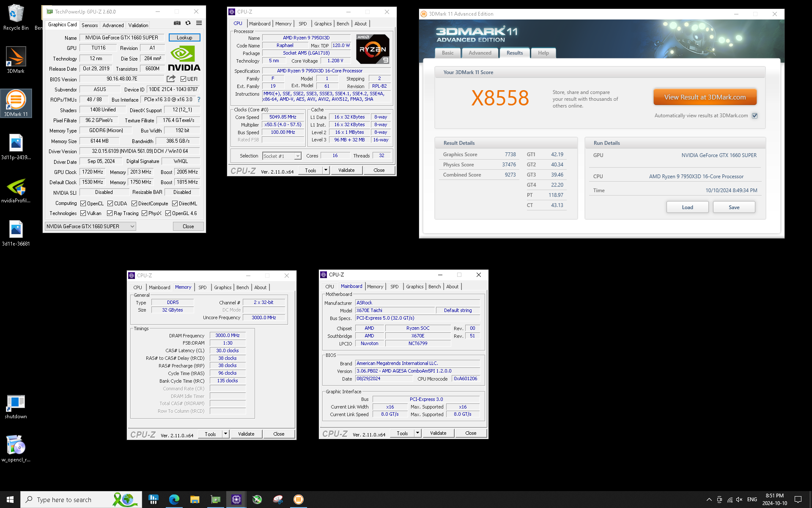812x508 pixels.
Task: Click the X8558 score in 3DMark 11
Action: (x=500, y=98)
